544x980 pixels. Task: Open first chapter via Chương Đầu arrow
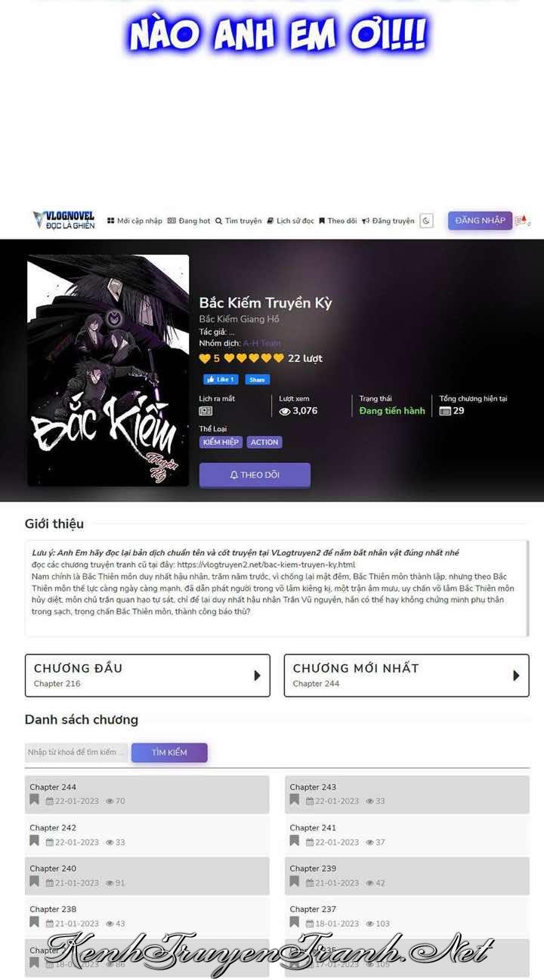258,675
